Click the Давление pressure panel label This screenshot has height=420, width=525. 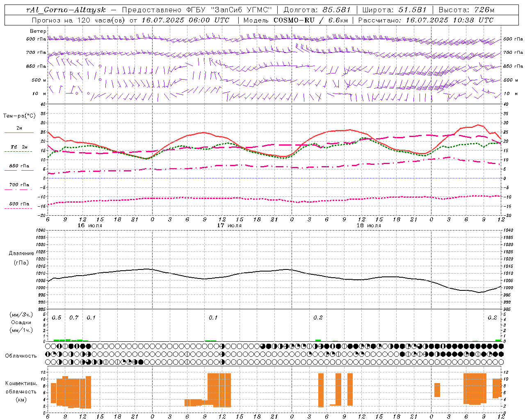tap(21, 253)
